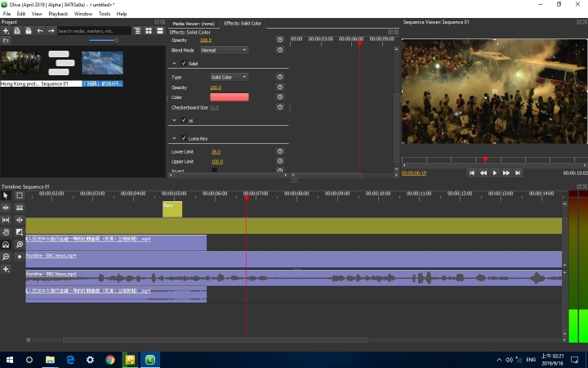
Task: Click the New item plus button in Project
Action: (6, 31)
